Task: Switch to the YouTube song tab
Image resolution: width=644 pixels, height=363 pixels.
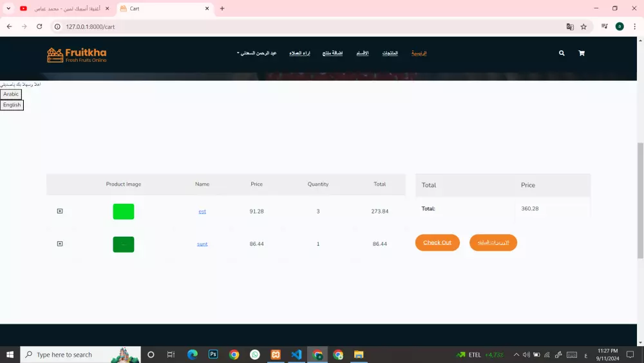Action: coord(66,8)
